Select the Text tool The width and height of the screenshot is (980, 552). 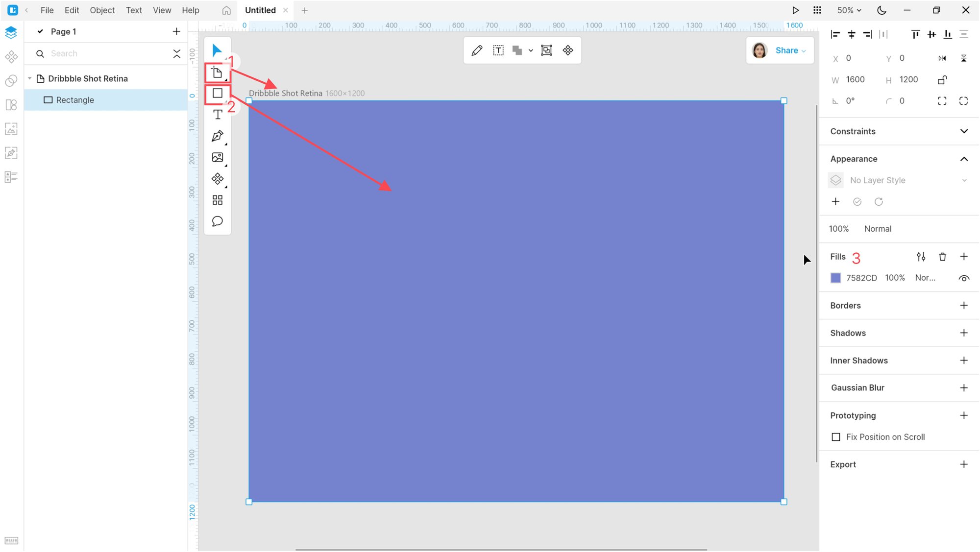point(217,115)
